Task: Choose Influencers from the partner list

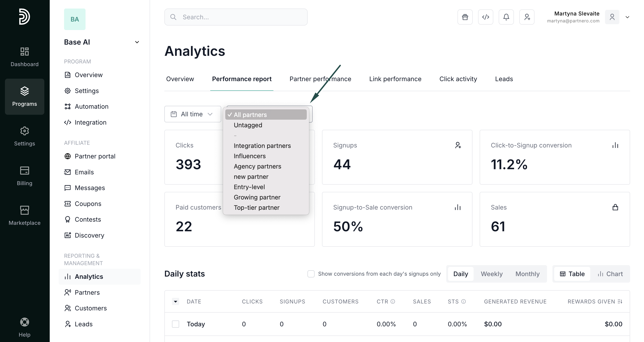Action: coord(249,156)
